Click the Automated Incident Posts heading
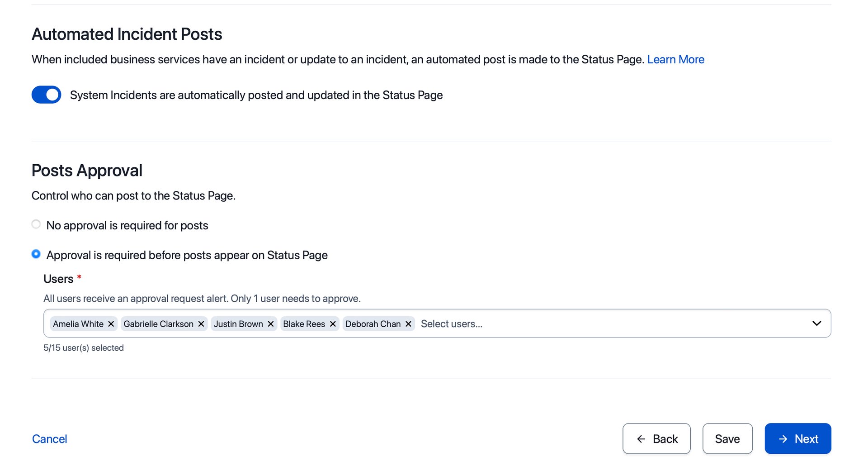Screen dimensions: 868x457 point(127,34)
